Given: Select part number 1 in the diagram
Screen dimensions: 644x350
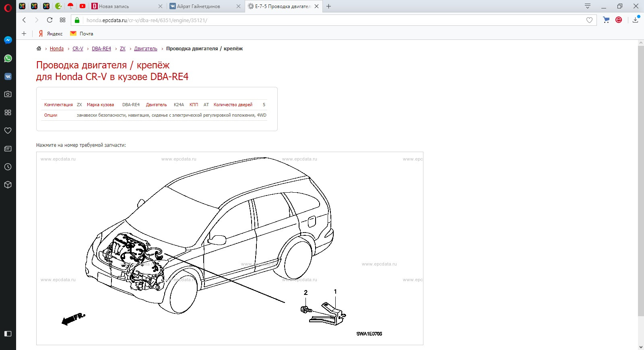Looking at the screenshot, I should 335,292.
